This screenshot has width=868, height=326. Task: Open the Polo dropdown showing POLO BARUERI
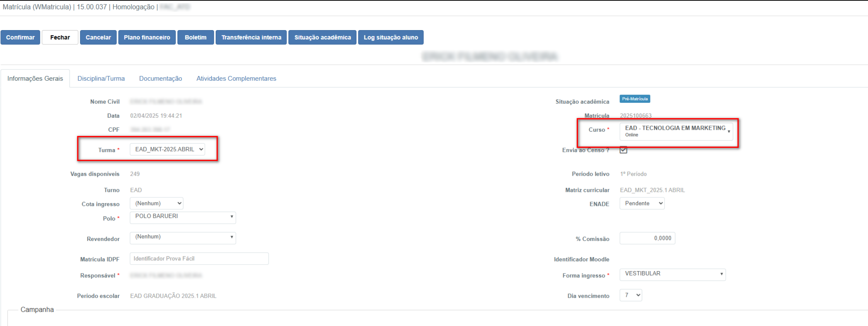(183, 217)
